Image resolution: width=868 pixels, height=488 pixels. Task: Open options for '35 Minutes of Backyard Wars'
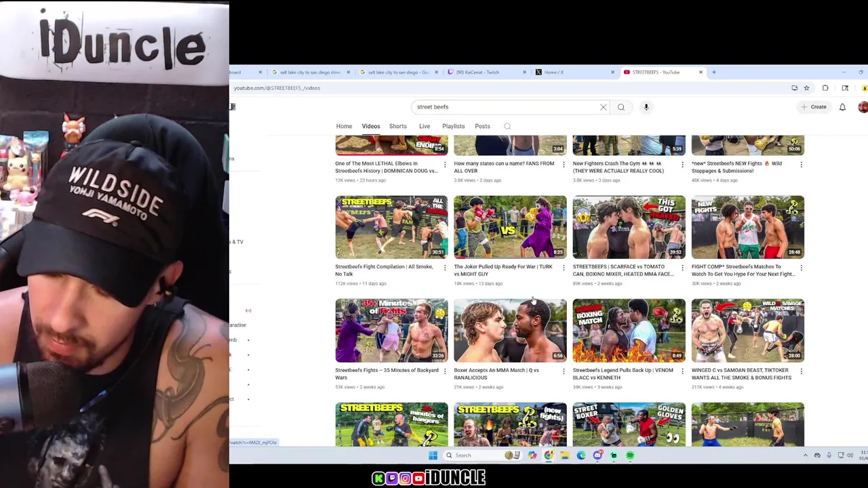tap(445, 371)
